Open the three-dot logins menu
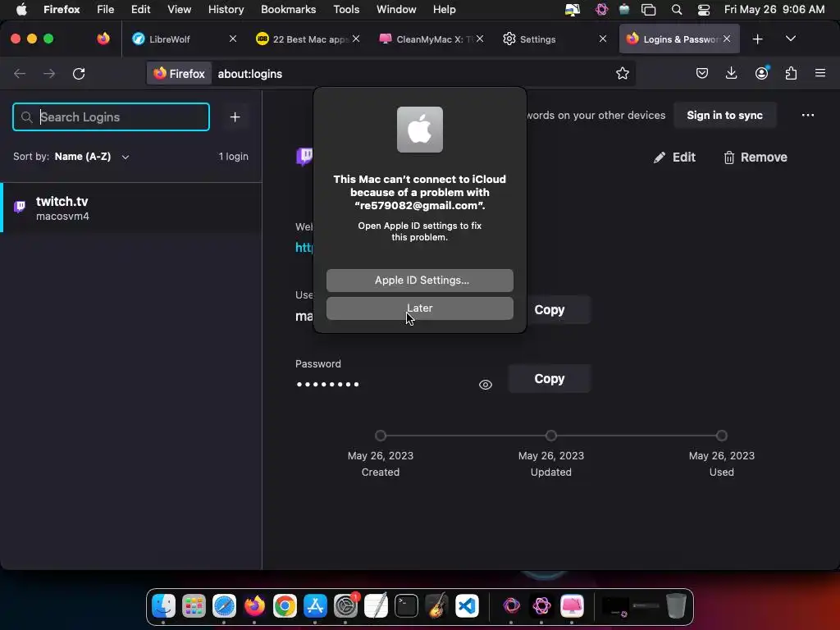 click(x=808, y=115)
